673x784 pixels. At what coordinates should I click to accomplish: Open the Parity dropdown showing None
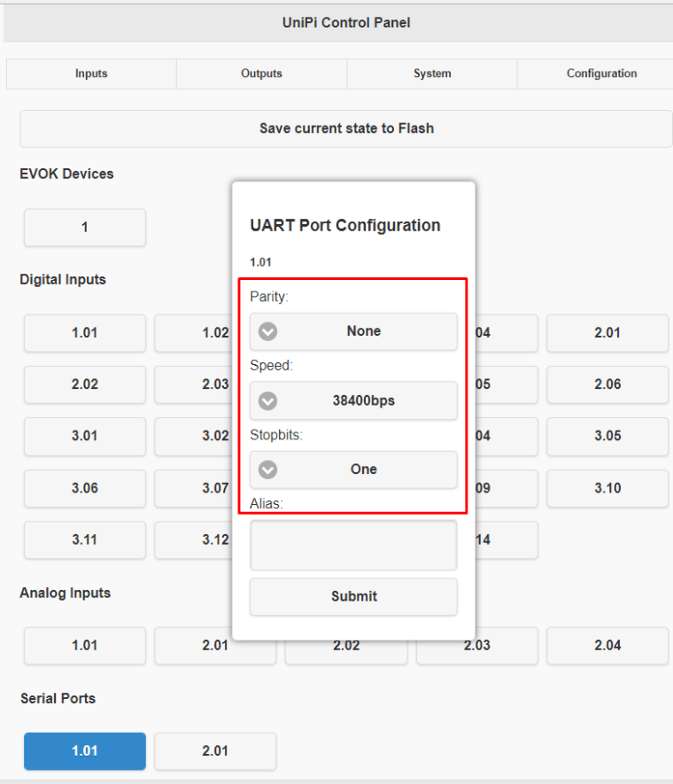pos(353,331)
